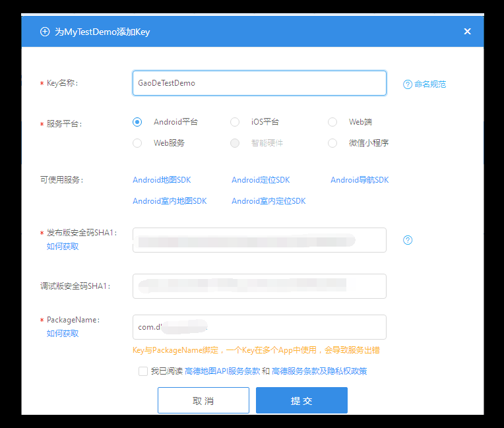This screenshot has height=428, width=504.
Task: Click the plus icon in dialog title
Action: 45,32
